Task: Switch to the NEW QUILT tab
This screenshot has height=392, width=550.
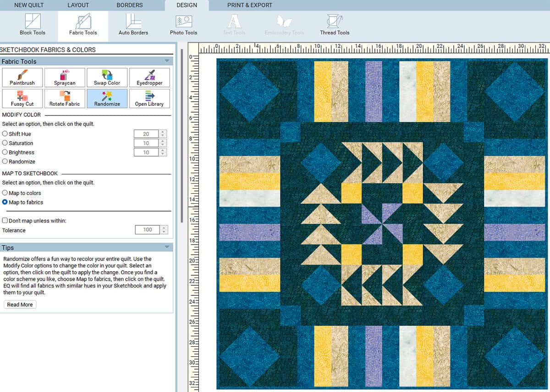Action: (x=30, y=5)
